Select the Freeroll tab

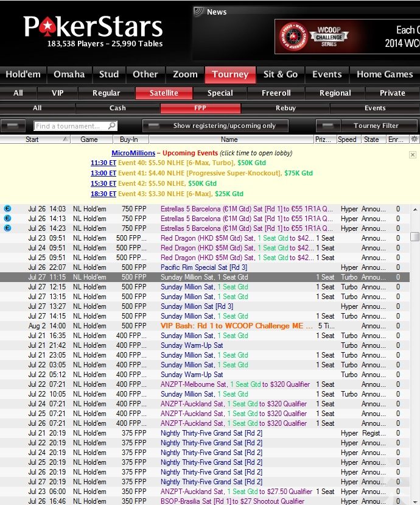[276, 93]
